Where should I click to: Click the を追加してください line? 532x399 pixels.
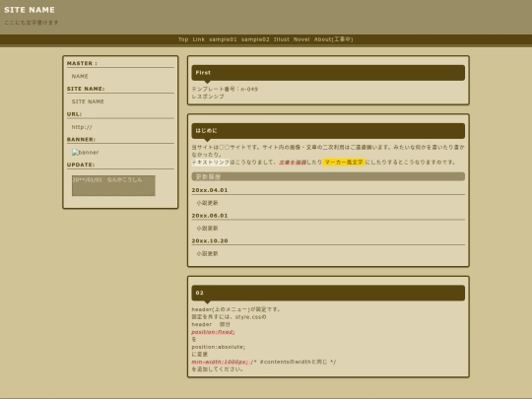218,369
